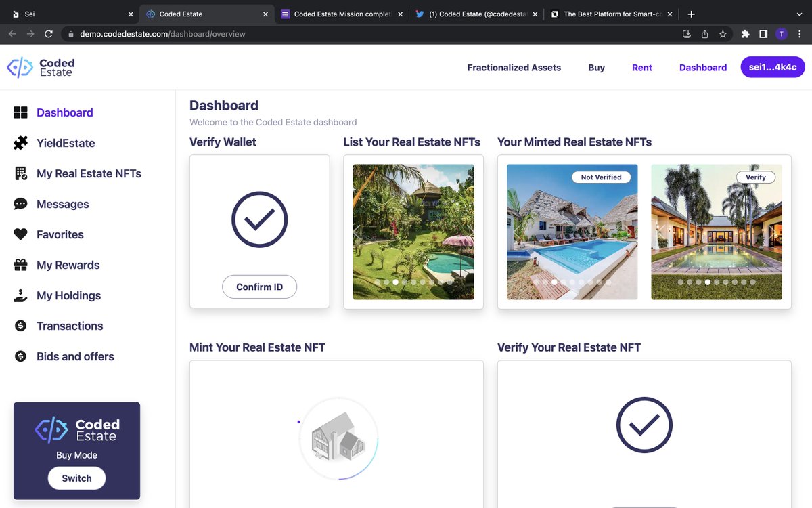This screenshot has width=812, height=508.
Task: Click the site lock icon in address bar
Action: [70, 34]
